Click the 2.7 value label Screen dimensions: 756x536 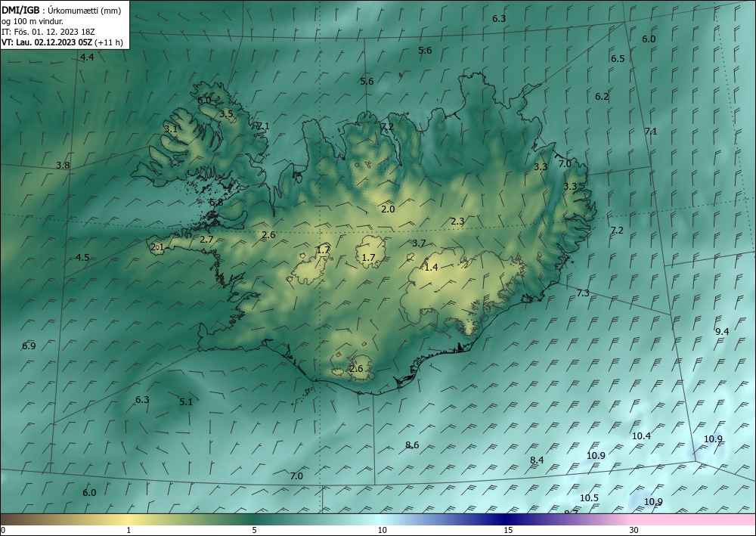coord(206,239)
